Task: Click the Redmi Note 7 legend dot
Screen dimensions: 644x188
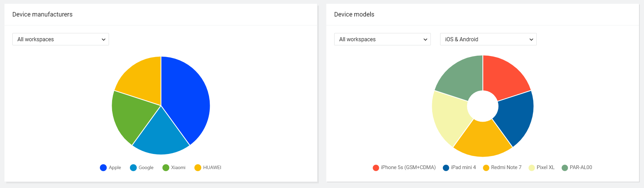Action: click(x=486, y=168)
